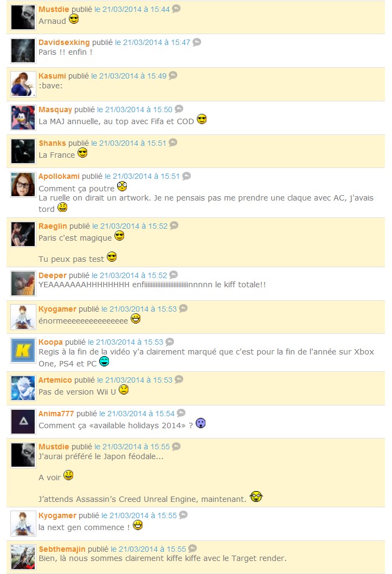392x574 pixels.
Task: Click Apollokami's avatar picture
Action: pyautogui.click(x=23, y=184)
